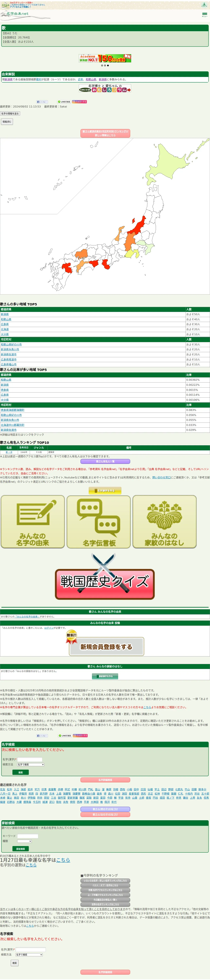Image resolution: width=210 pixels, height=980 pixels.
Task: Open the recently searched name 八月一日
Action: pos(5,794)
